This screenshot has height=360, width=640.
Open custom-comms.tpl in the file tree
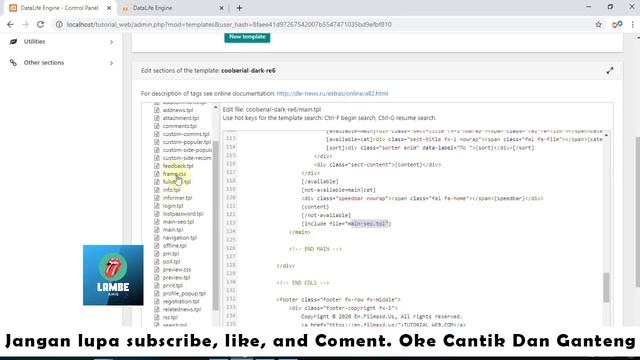(x=186, y=134)
